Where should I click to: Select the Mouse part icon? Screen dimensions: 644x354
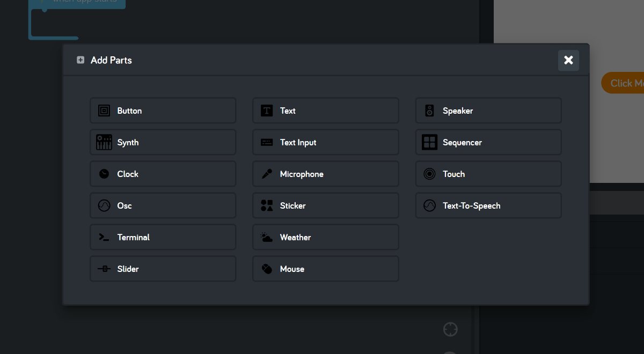[267, 269]
